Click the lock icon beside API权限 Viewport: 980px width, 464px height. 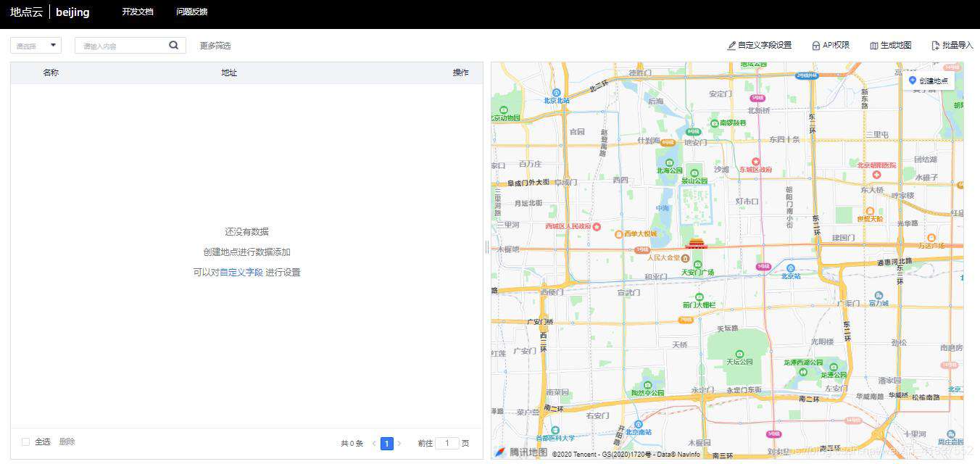pos(816,46)
